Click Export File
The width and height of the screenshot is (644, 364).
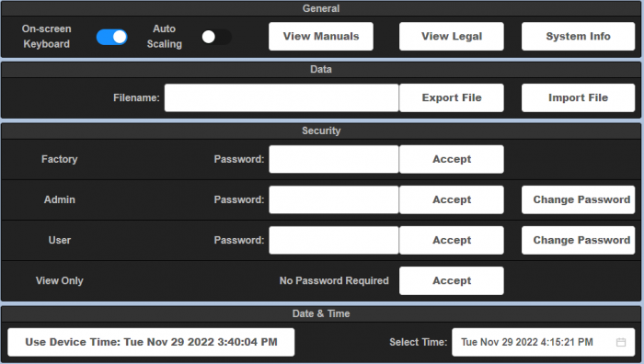coord(452,97)
